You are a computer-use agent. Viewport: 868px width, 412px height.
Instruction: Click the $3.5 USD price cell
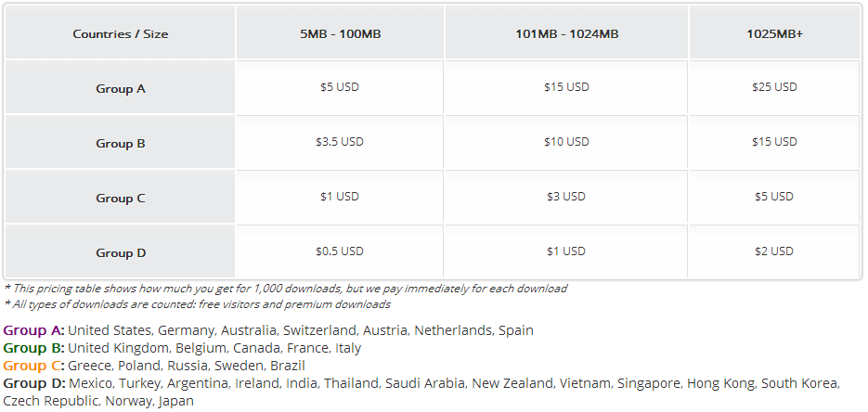[x=340, y=142]
